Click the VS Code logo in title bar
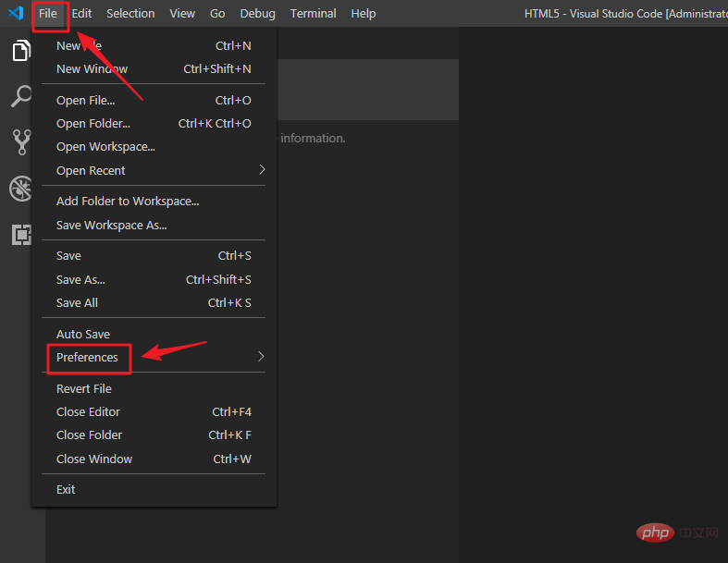728x563 pixels. click(x=16, y=13)
